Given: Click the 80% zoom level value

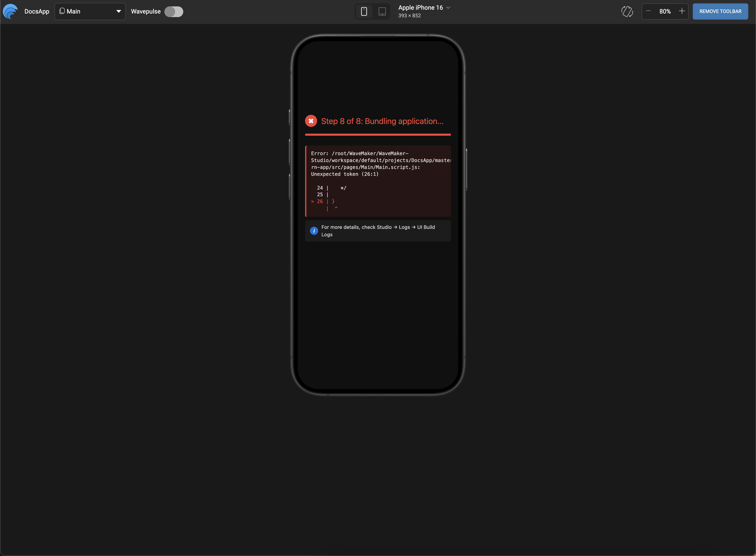Looking at the screenshot, I should click(665, 11).
